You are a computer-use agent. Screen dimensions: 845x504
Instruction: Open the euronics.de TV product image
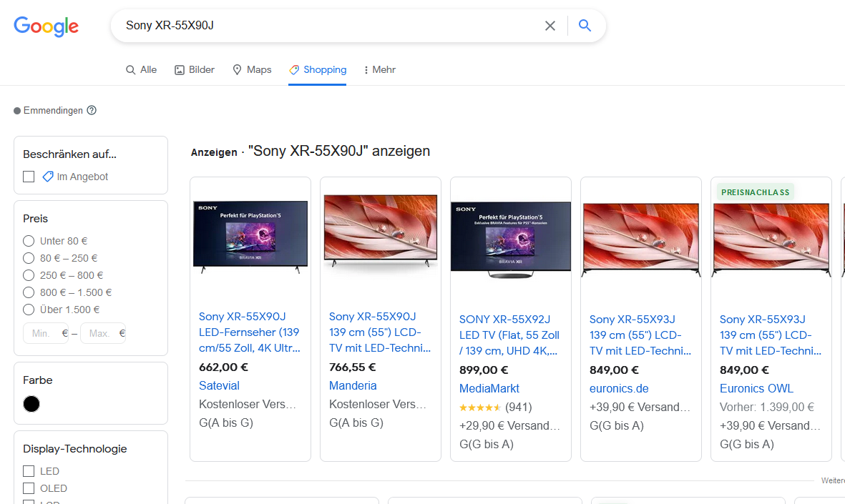coord(641,239)
